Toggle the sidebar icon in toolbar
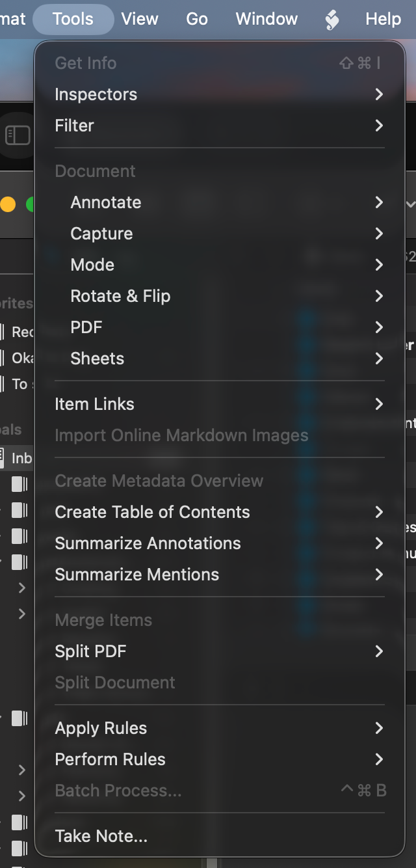The height and width of the screenshot is (868, 416). pos(18,135)
